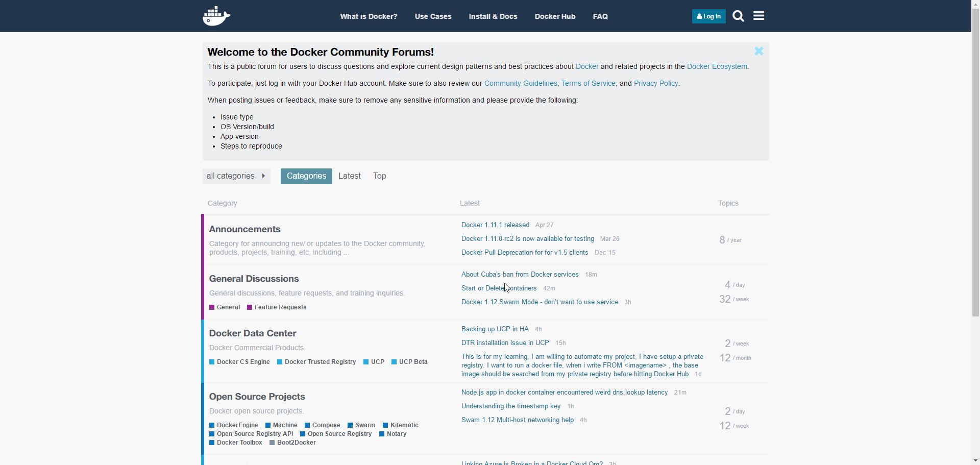Open the 'What is Docker?' menu item
The image size is (980, 465).
pos(369,16)
